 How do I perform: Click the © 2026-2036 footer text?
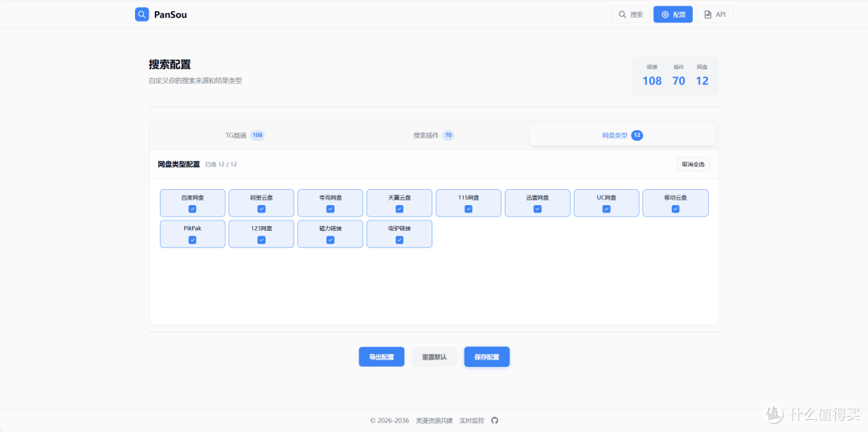(390, 421)
